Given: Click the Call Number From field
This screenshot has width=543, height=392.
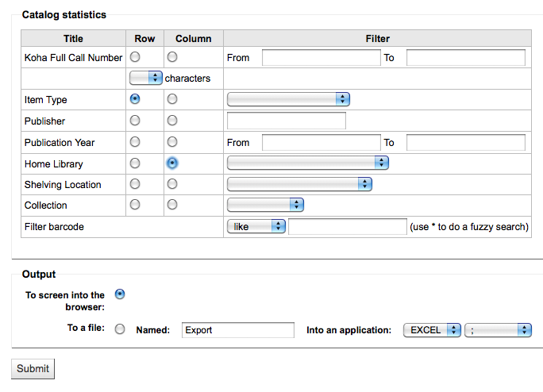Looking at the screenshot, I should pos(322,57).
